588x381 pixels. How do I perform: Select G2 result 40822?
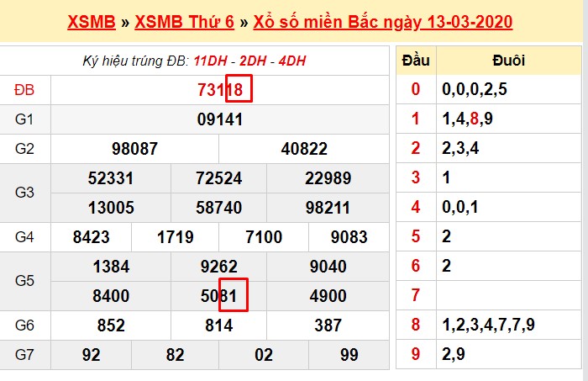pyautogui.click(x=304, y=149)
